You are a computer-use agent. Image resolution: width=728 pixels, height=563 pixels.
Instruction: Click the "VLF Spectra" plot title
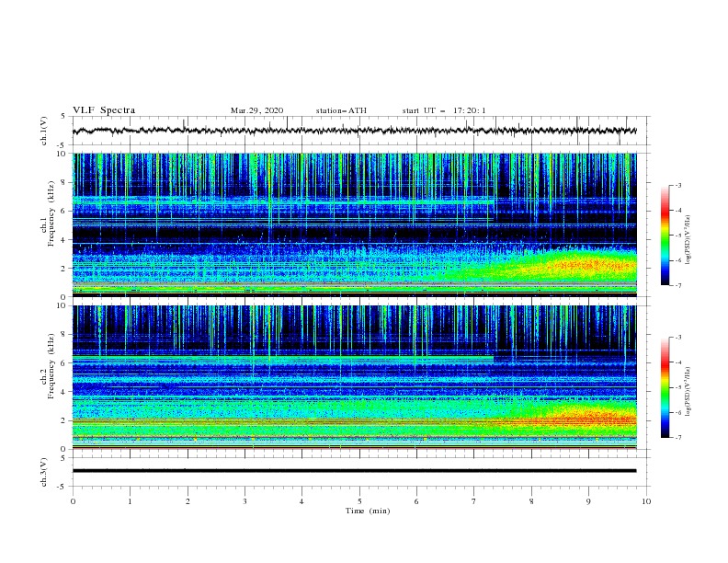104,110
